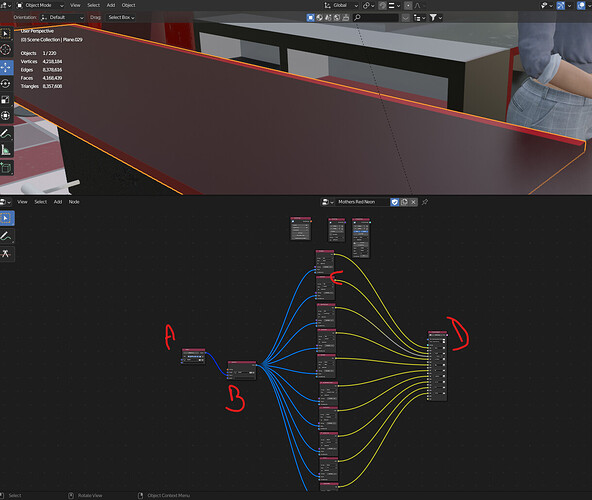Open the node editor type dropdown
Image resolution: width=592 pixels, height=500 pixels.
point(6,202)
